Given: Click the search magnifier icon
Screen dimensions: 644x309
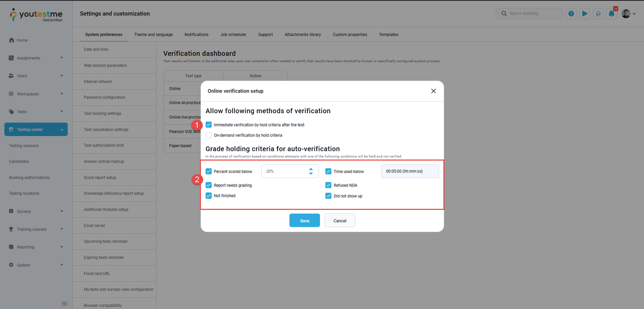Looking at the screenshot, I should point(504,14).
